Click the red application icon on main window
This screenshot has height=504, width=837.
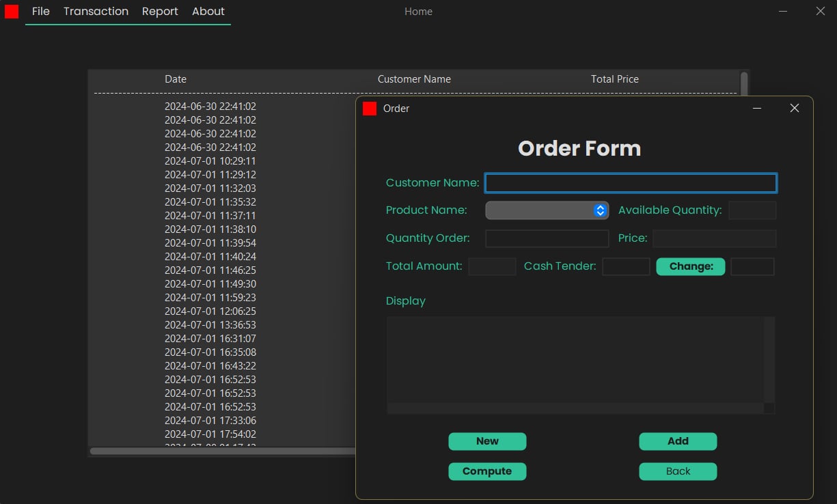coord(11,11)
